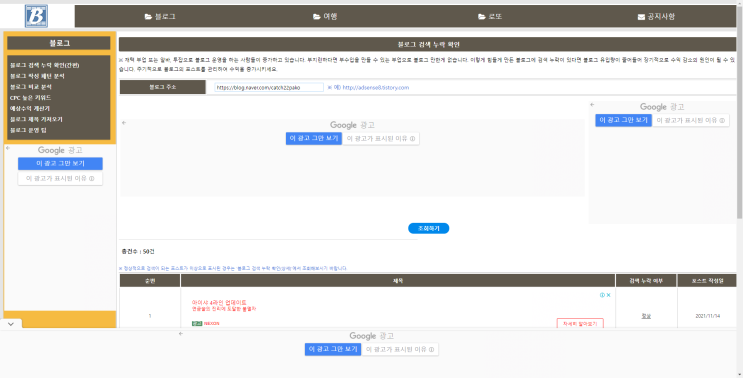
Task: Click 이 광고가 표시된 이유 in right ad
Action: point(690,120)
